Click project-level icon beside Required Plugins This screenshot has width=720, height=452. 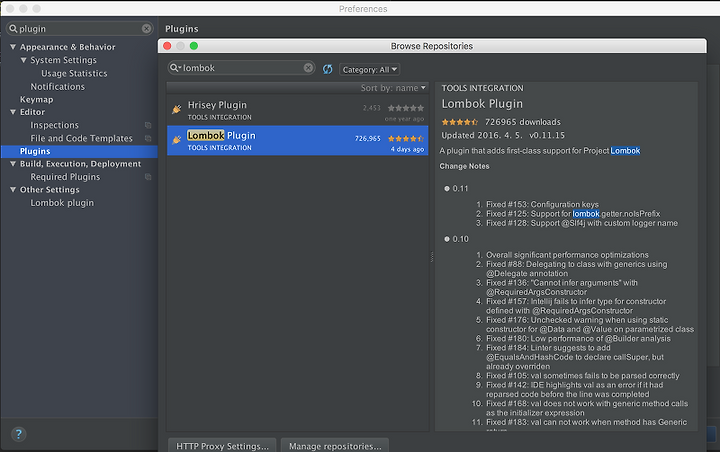148,177
